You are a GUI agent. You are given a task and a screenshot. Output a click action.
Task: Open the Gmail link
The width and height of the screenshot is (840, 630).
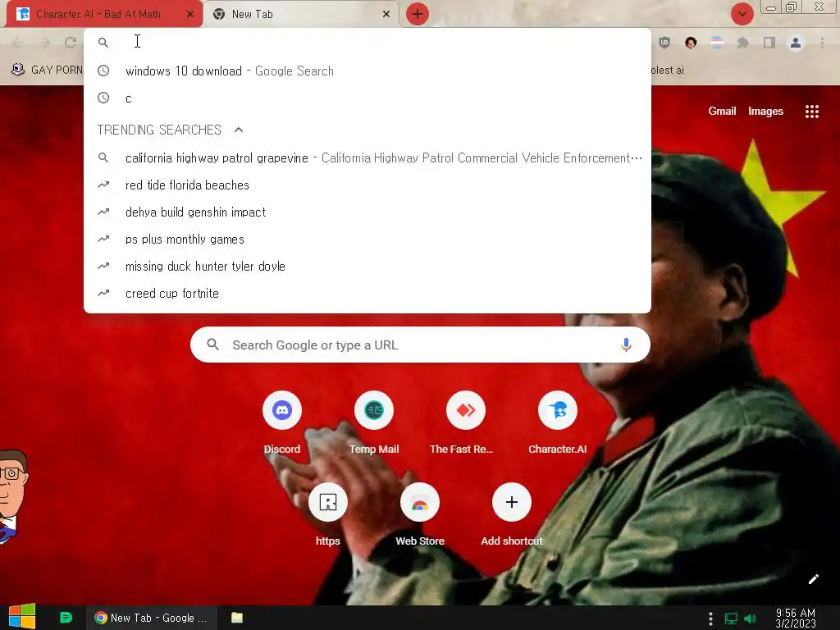(x=722, y=111)
